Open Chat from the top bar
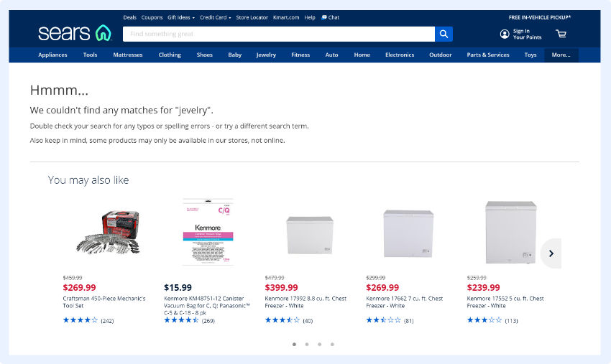The height and width of the screenshot is (364, 611). [331, 17]
